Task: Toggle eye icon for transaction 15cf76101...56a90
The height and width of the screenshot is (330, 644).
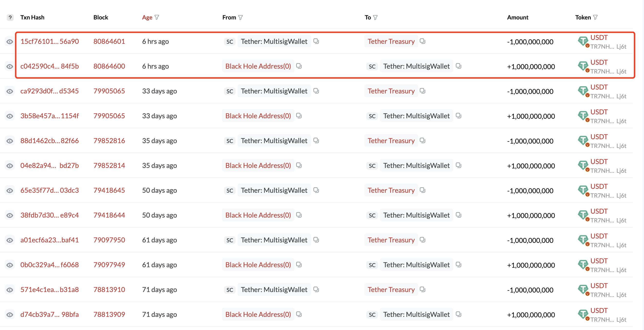Action: pos(10,42)
